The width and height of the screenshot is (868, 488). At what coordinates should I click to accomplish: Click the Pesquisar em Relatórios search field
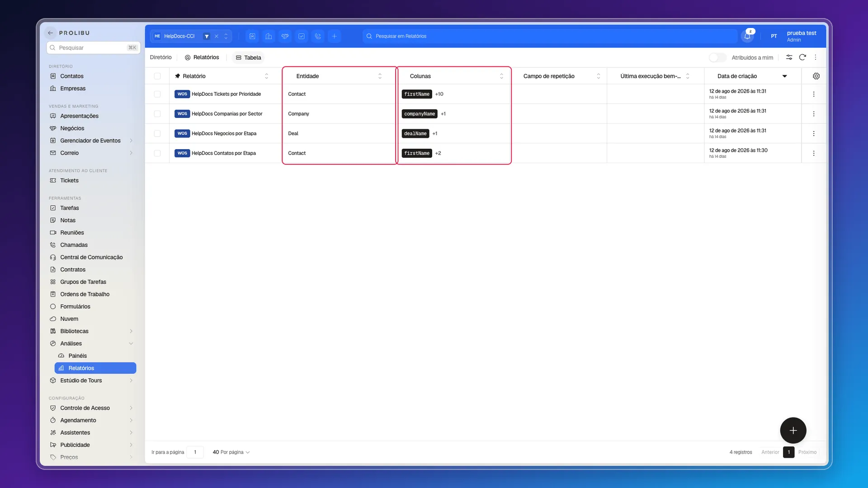pyautogui.click(x=550, y=36)
